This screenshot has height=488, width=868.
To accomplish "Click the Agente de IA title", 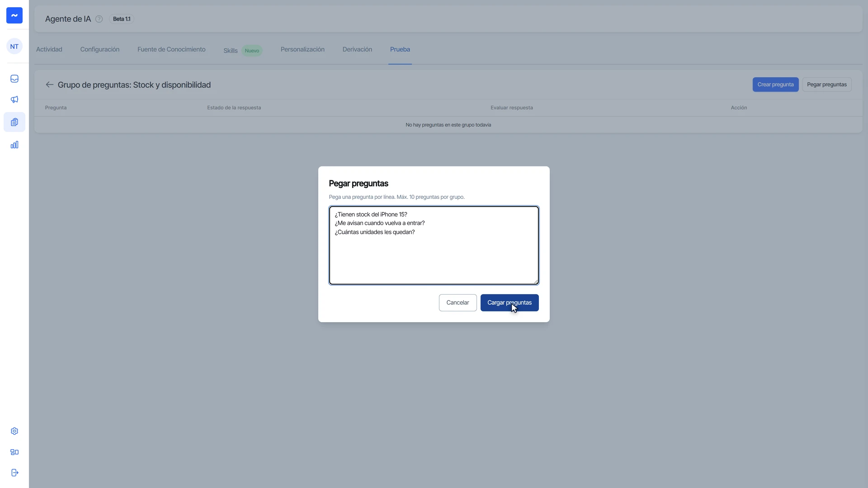I will coord(68,19).
